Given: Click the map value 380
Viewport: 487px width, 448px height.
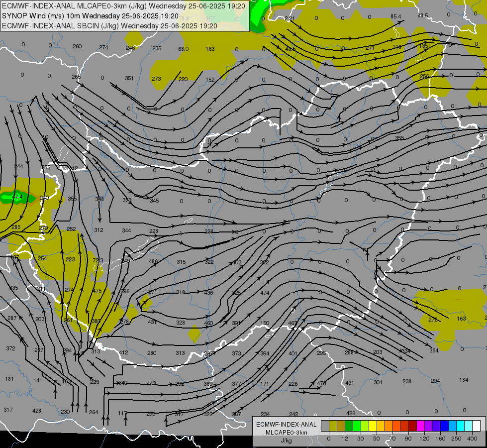Looking at the screenshot, I should click(96, 321).
